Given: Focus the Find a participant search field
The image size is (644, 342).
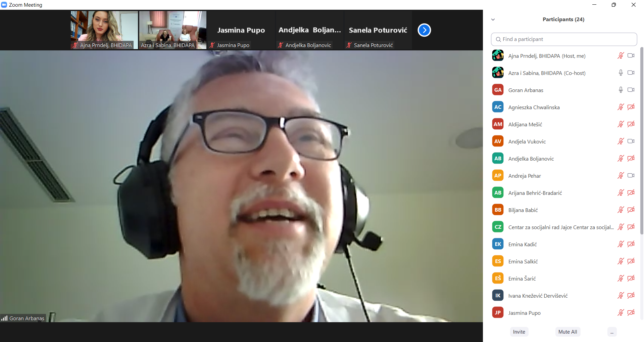Looking at the screenshot, I should tap(564, 39).
